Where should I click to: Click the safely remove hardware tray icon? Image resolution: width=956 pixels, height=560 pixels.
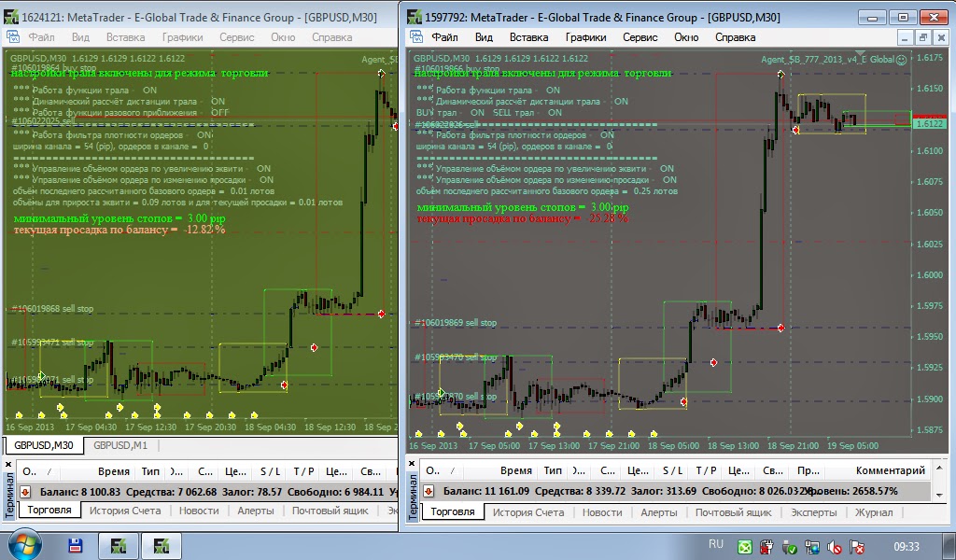pyautogui.click(x=790, y=547)
